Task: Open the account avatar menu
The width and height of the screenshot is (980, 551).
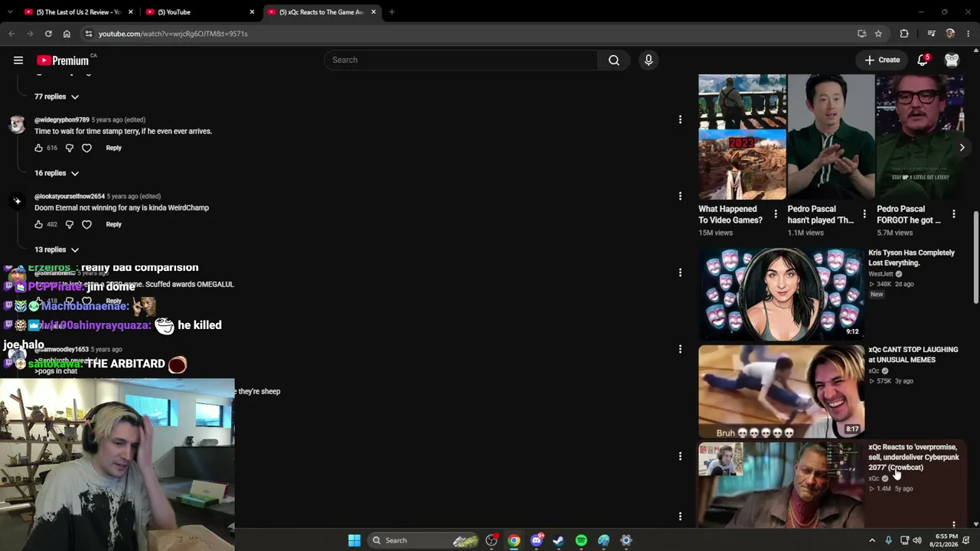Action: point(952,60)
